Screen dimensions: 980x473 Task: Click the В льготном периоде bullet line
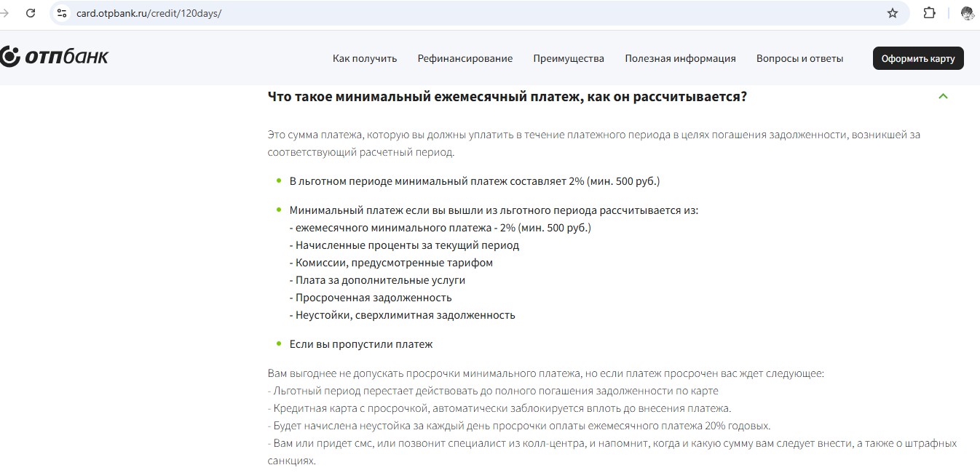pos(475,181)
